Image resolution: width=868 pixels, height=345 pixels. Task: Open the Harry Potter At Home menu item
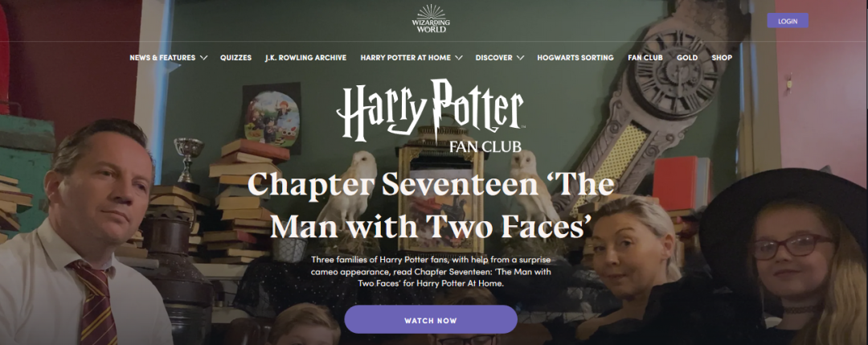coord(405,58)
